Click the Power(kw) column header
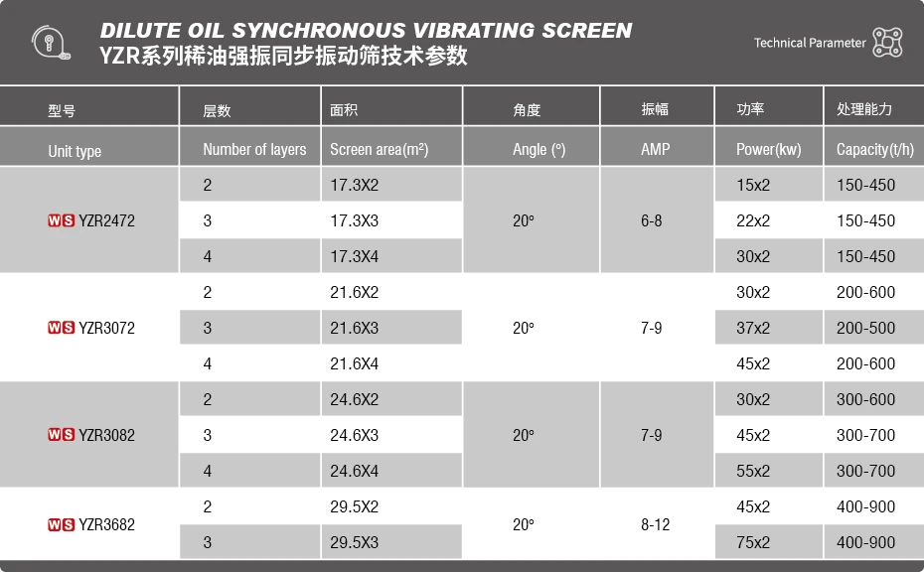This screenshot has height=572, width=924. coord(768,150)
